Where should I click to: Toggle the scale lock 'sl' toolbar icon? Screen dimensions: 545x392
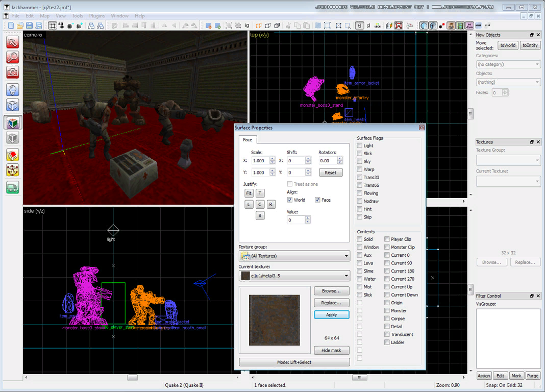[368, 26]
